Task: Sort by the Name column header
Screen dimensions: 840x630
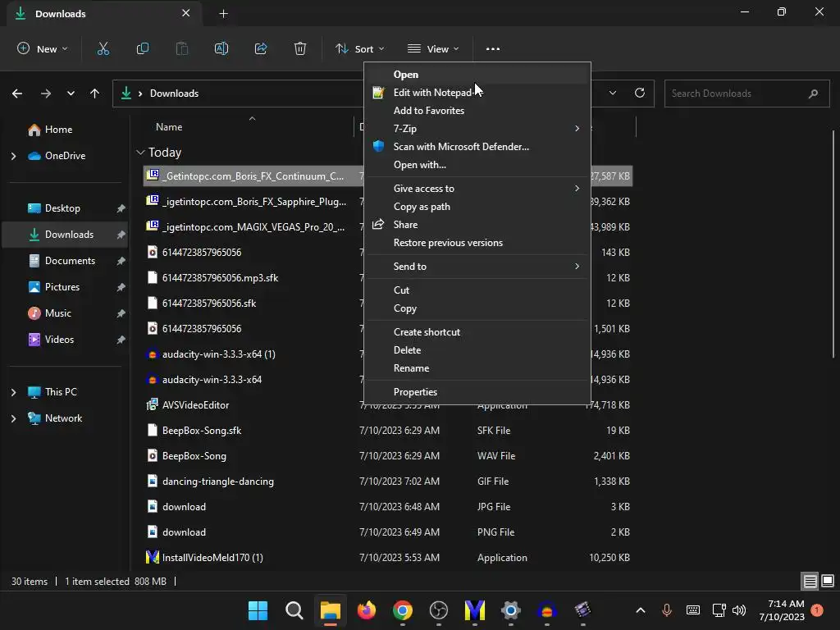Action: [169, 127]
